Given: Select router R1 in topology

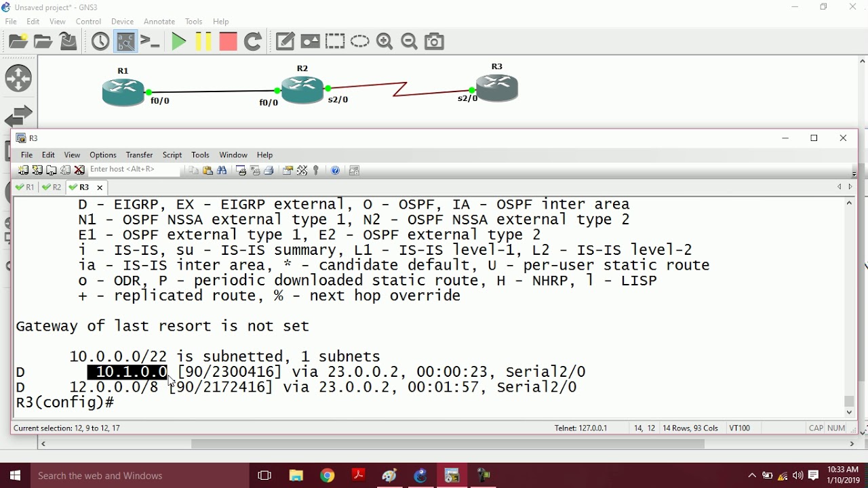Looking at the screenshot, I should tap(123, 91).
